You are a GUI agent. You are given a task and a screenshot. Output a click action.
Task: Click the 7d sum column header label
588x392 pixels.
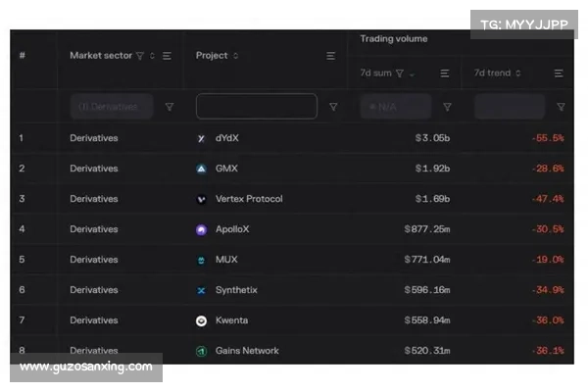[x=375, y=73]
